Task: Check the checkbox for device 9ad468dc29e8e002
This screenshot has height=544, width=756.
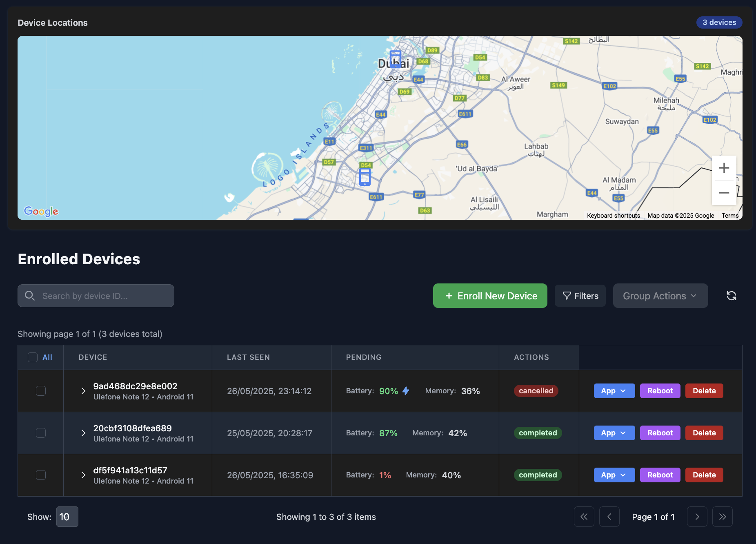Action: click(x=40, y=390)
